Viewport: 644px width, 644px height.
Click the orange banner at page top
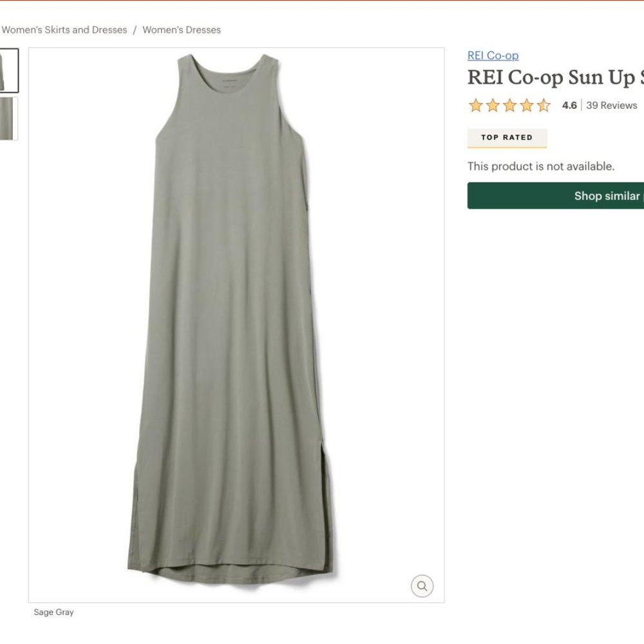pyautogui.click(x=322, y=3)
